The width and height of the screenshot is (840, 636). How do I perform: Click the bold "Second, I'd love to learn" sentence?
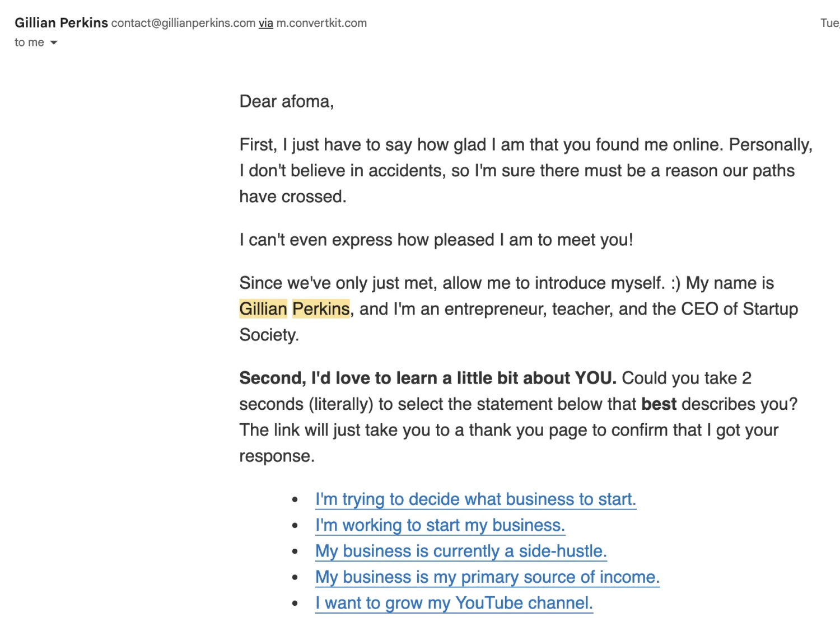click(427, 378)
